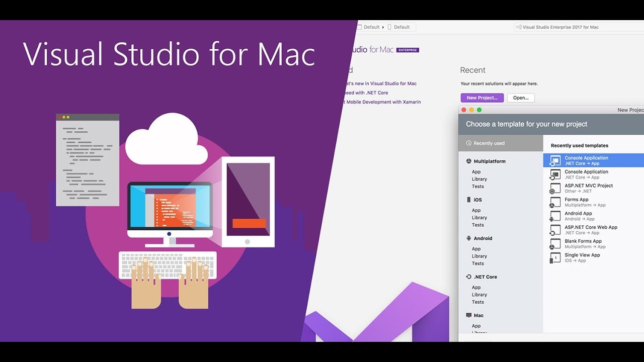644x362 pixels.
Task: Click the .NET Core category icon
Action: (469, 277)
